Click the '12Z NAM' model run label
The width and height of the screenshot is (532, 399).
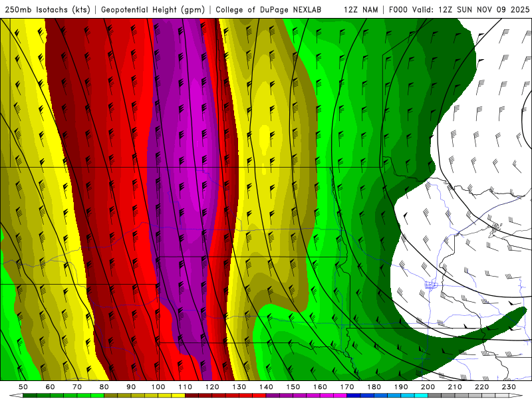coord(360,9)
